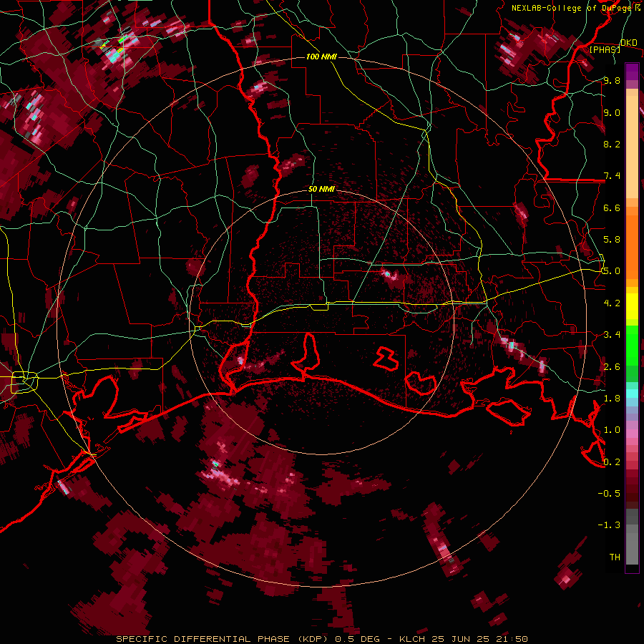Click the 5.8 color scale value
644x644 pixels.
pos(612,240)
